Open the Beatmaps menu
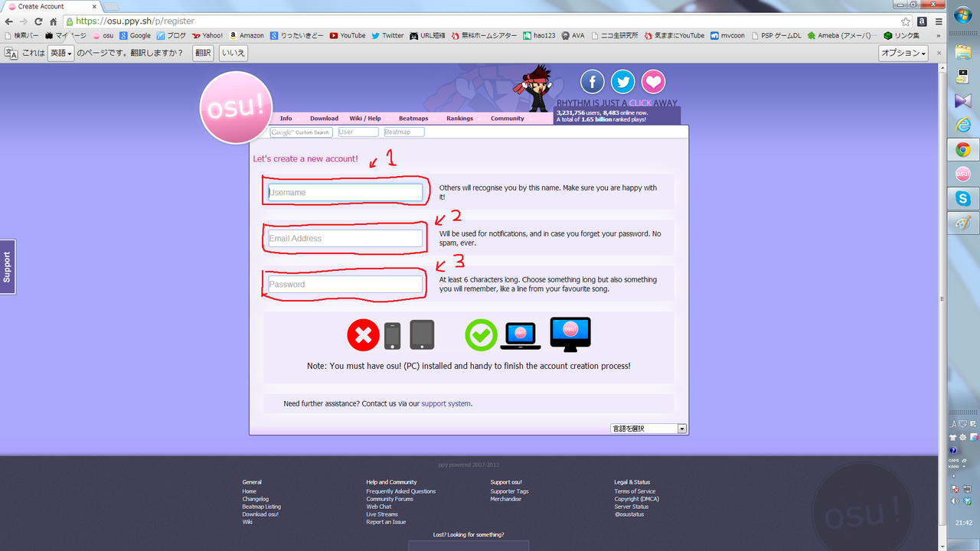 [413, 119]
